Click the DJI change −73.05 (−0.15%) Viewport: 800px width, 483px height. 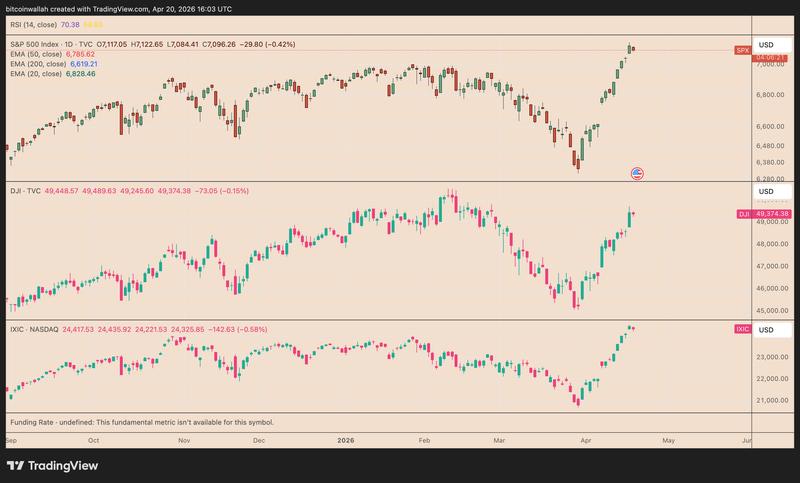(x=222, y=191)
